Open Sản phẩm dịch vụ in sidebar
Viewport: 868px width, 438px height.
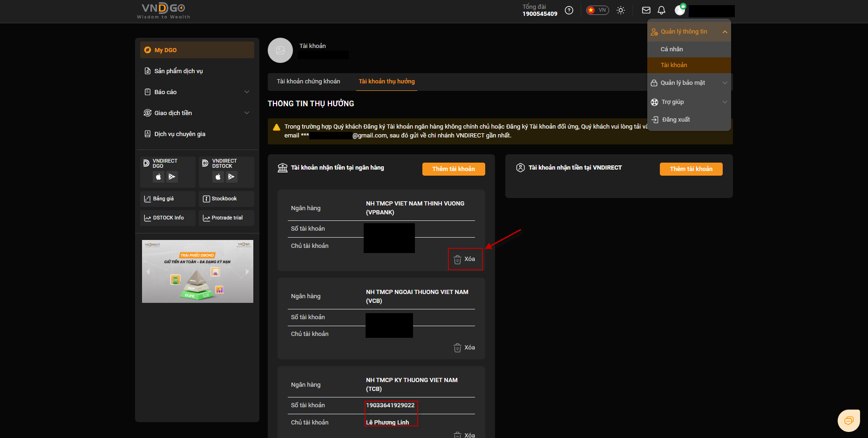point(197,71)
